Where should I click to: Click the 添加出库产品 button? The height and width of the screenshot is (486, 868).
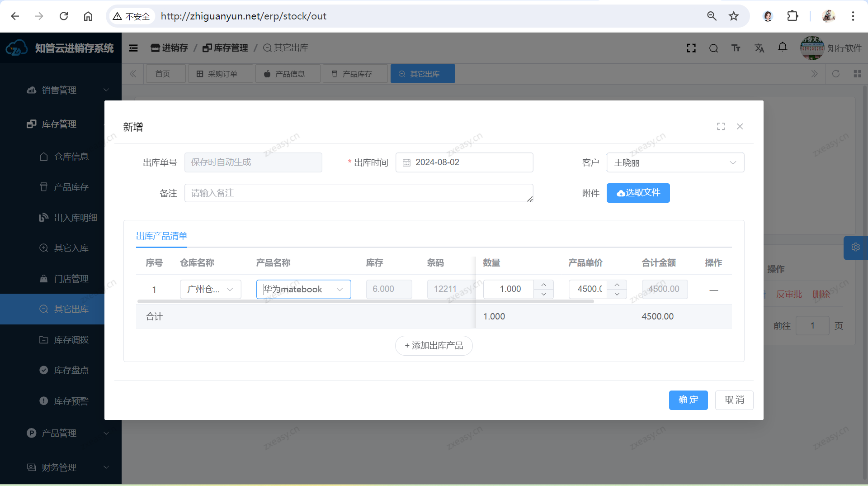point(434,346)
